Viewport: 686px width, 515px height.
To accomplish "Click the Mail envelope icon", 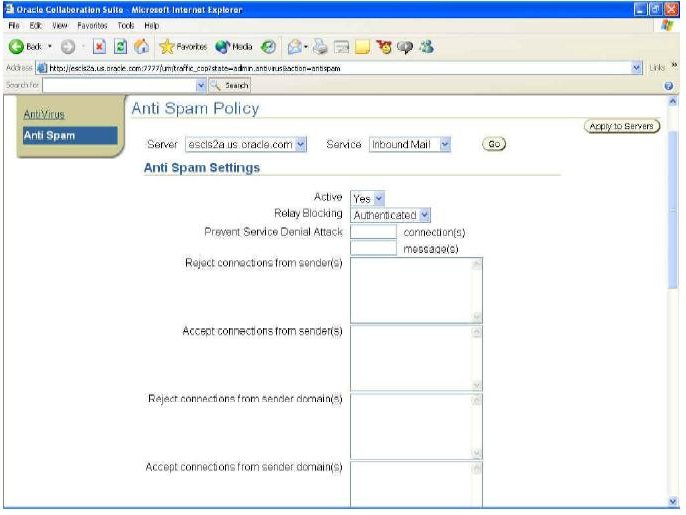I will click(x=294, y=47).
